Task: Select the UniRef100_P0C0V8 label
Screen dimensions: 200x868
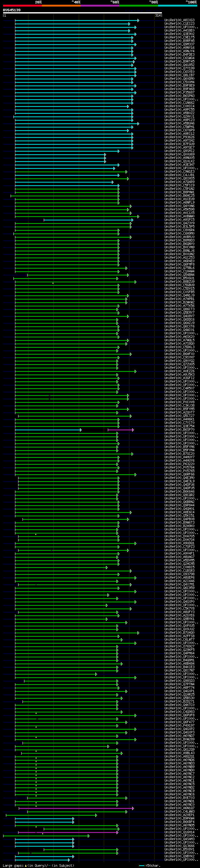Action: coord(179,402)
